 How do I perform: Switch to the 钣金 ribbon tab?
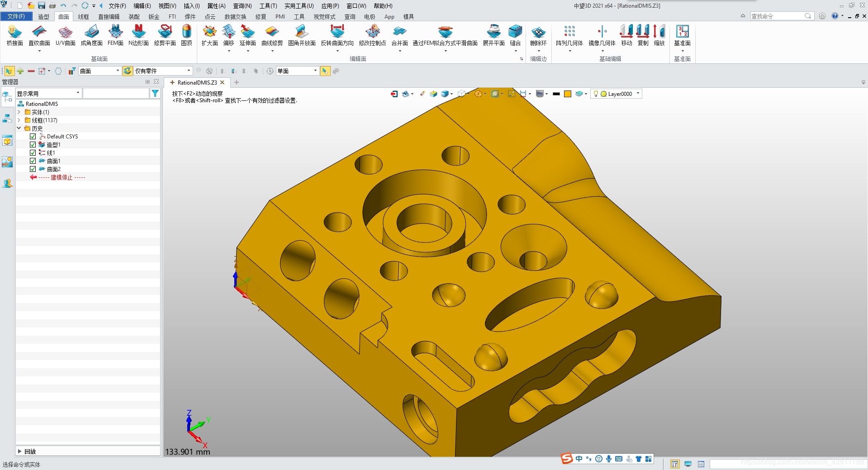[x=154, y=17]
